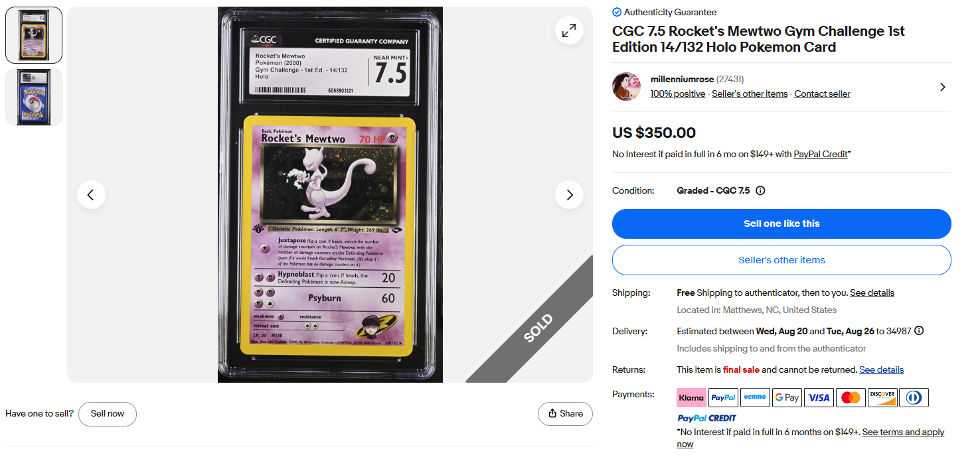
Task: Go to the previous product image
Action: (x=91, y=195)
